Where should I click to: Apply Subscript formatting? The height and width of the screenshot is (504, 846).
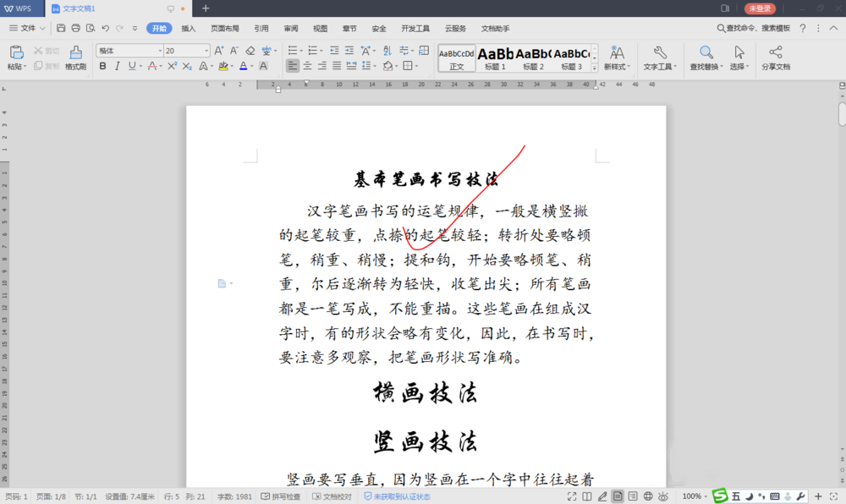tap(187, 66)
